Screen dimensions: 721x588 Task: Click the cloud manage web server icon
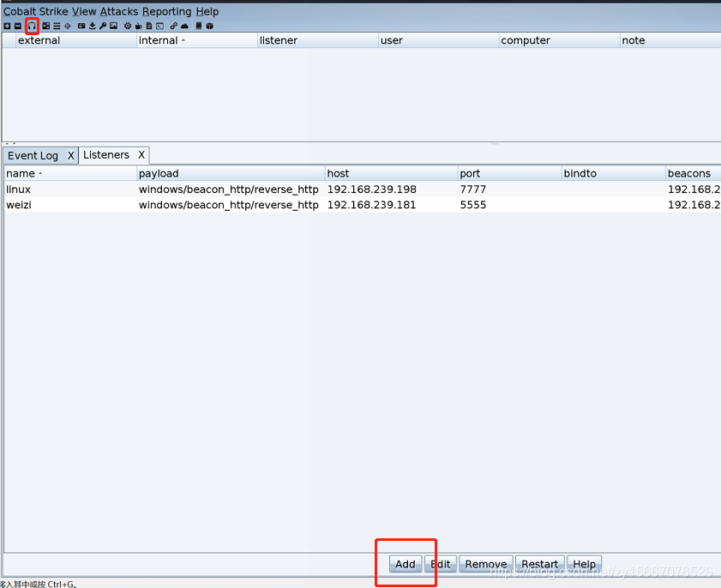click(x=185, y=26)
